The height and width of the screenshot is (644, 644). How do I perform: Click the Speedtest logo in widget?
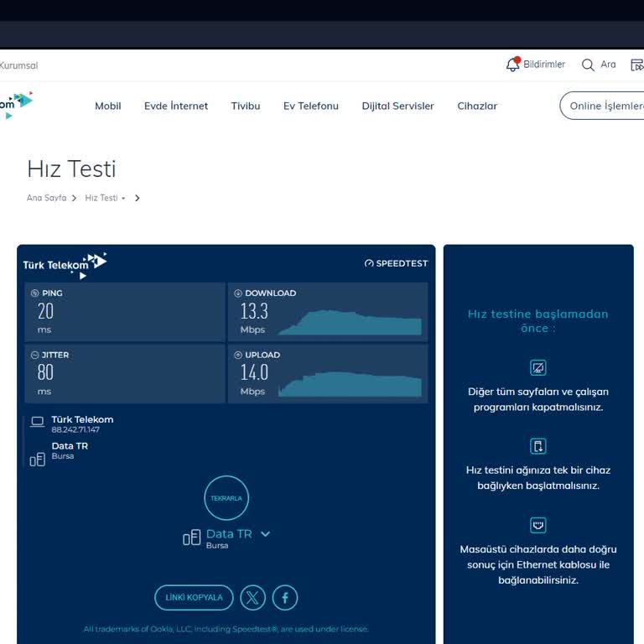coord(396,263)
